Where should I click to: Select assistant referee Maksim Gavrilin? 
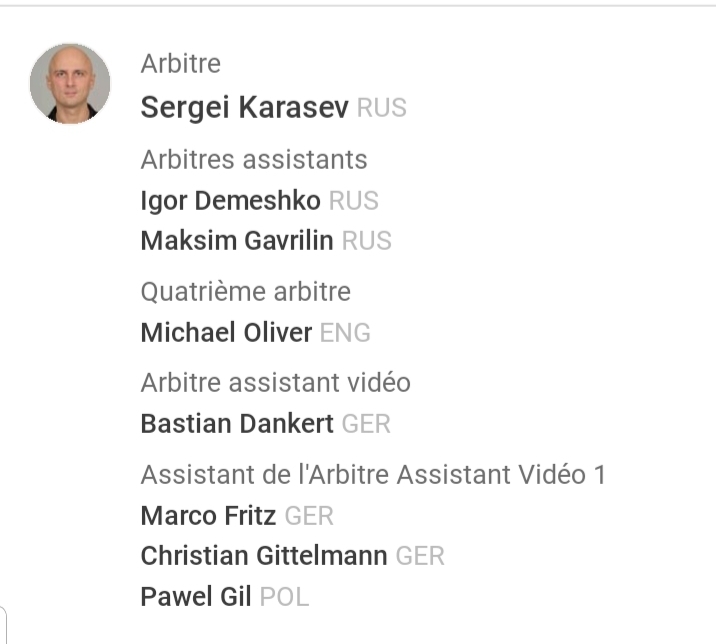[237, 241]
